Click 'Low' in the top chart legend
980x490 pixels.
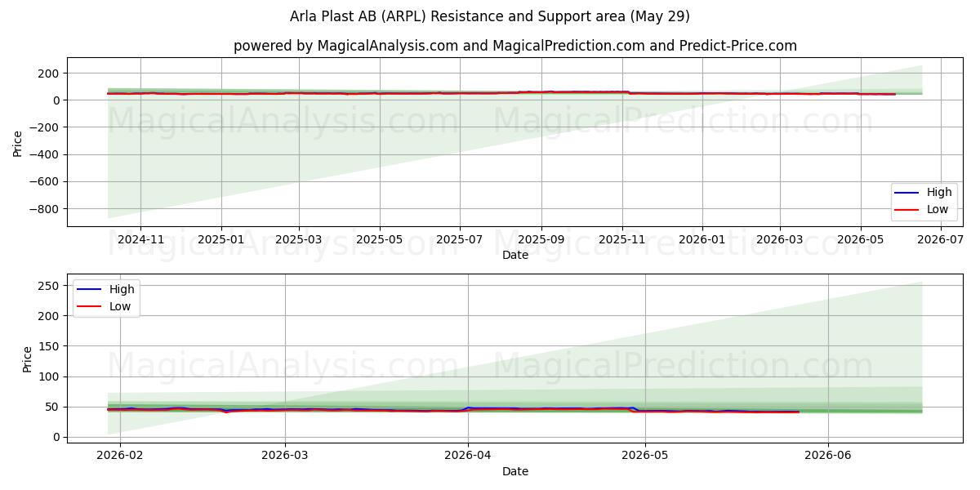pyautogui.click(x=938, y=209)
